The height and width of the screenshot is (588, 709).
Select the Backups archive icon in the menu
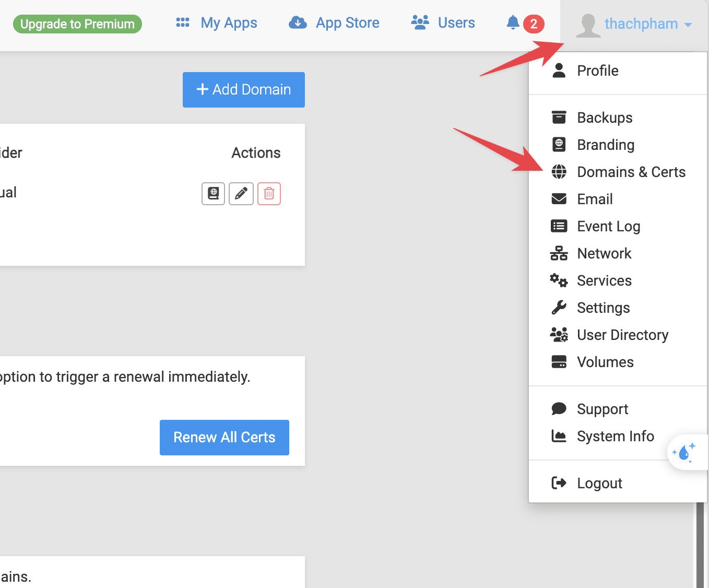559,117
